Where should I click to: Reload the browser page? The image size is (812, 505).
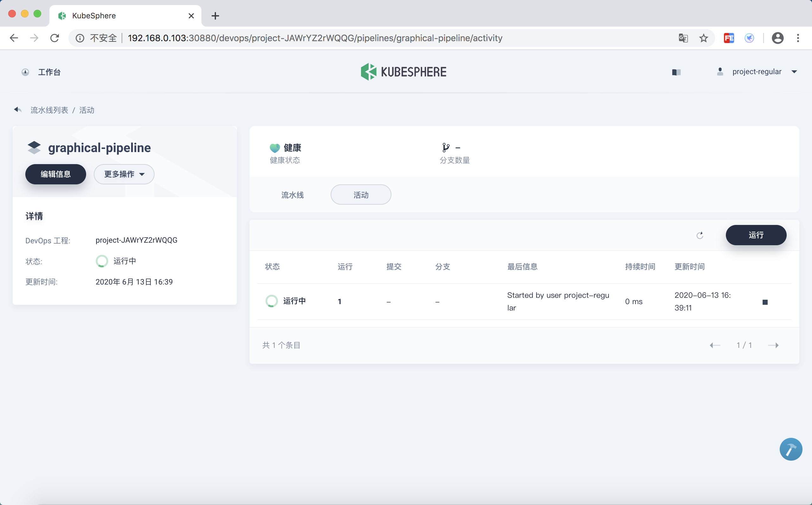click(x=55, y=38)
